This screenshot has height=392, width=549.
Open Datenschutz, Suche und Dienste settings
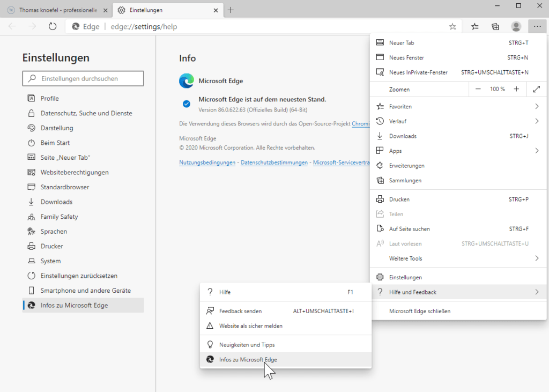(83, 113)
